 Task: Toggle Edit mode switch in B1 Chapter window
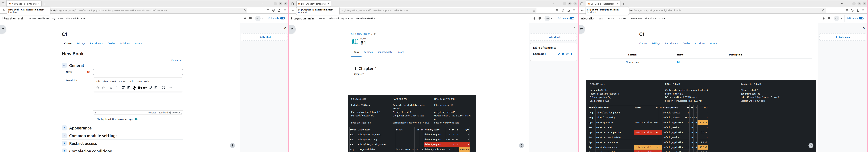(x=572, y=19)
